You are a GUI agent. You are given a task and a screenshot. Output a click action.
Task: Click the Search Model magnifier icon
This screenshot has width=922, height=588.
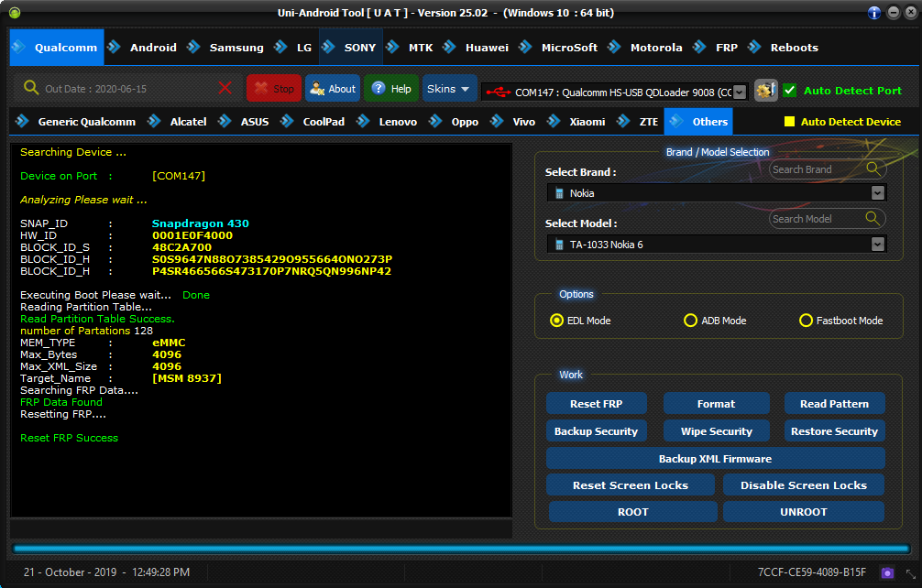point(873,219)
